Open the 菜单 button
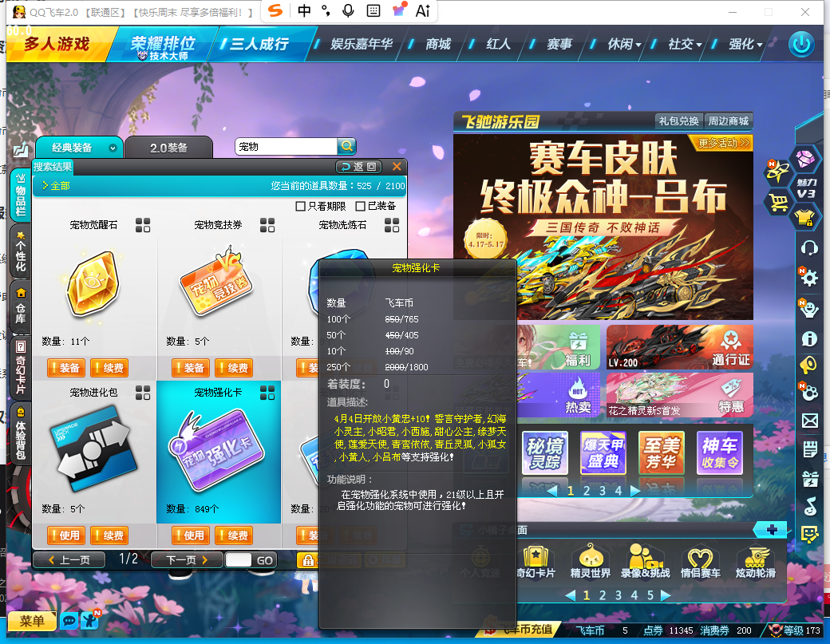The image size is (830, 644). [32, 620]
